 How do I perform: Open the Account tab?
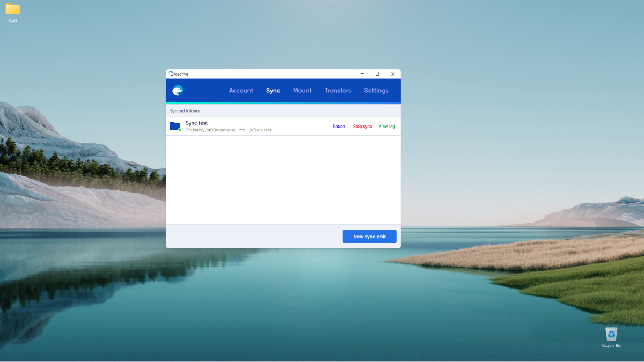(241, 91)
